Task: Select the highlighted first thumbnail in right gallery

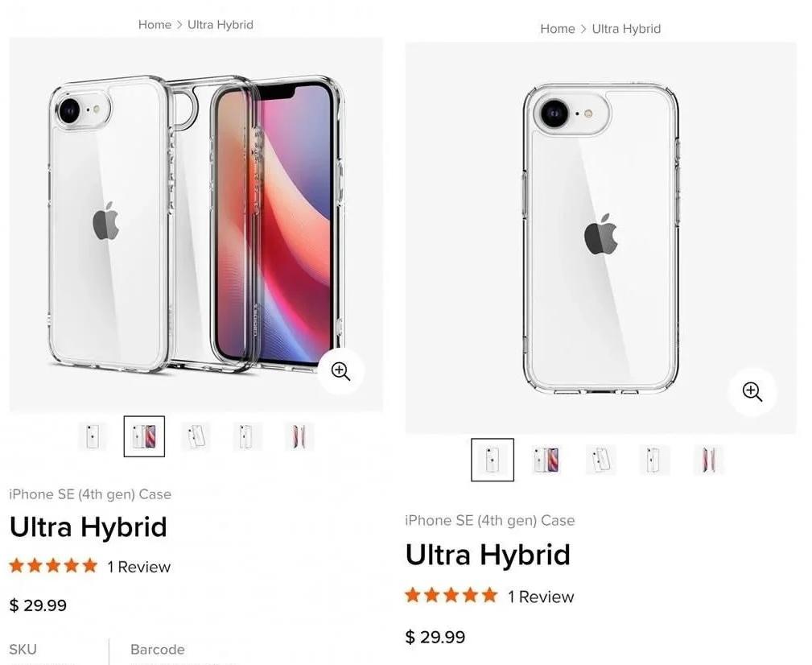Action: [493, 460]
